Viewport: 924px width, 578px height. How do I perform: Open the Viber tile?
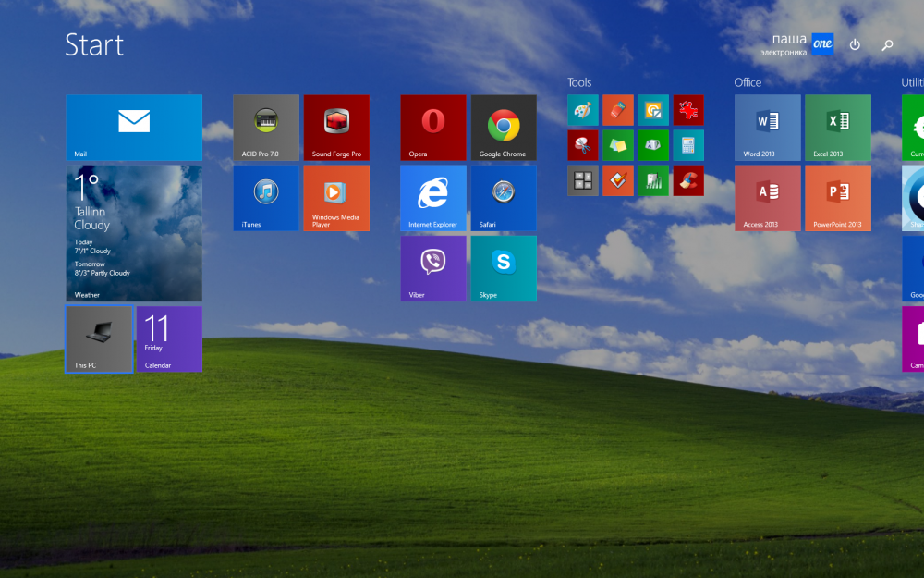(x=433, y=268)
